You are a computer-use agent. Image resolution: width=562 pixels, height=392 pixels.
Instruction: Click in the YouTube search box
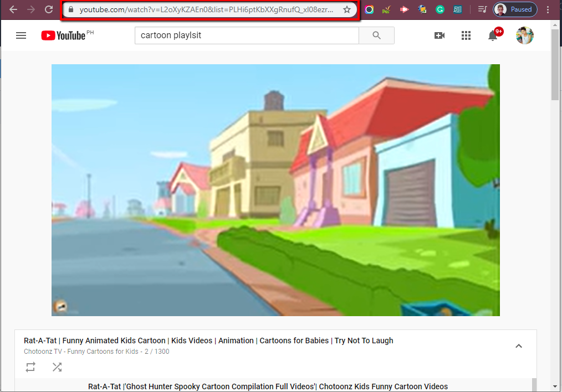[x=247, y=35]
